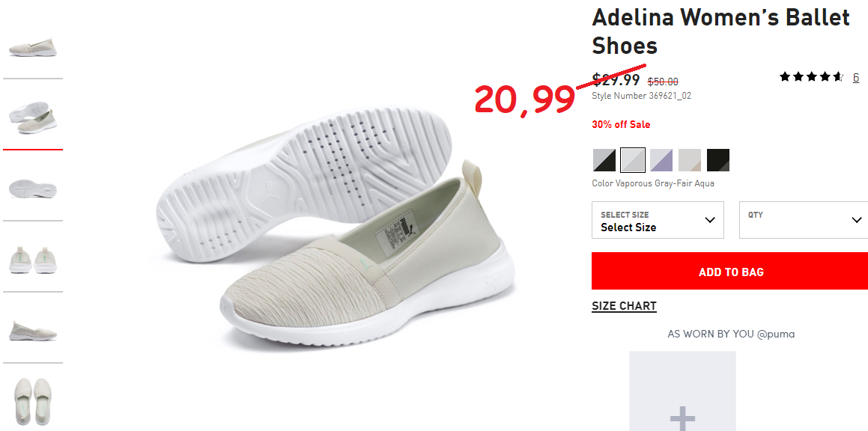Choose the gray-black color swatch
The height and width of the screenshot is (431, 868).
pyautogui.click(x=604, y=160)
